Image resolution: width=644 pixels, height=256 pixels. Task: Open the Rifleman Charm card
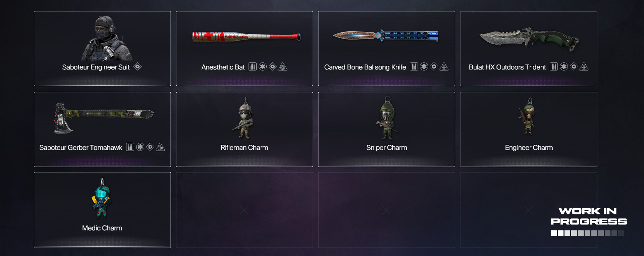tap(245, 129)
